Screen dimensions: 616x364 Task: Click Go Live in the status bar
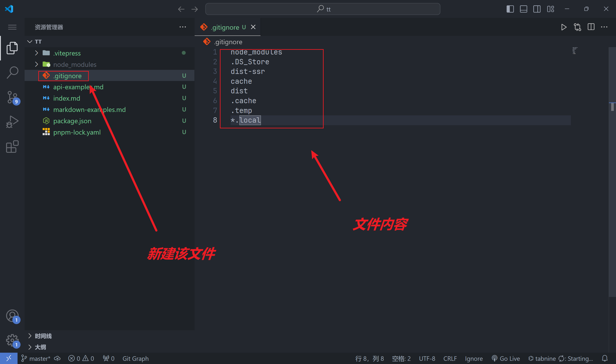coord(506,358)
